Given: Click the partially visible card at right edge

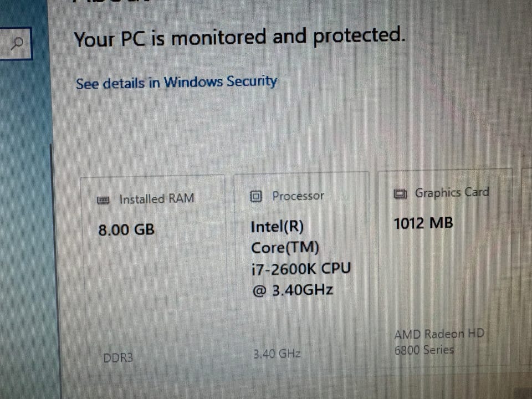Looking at the screenshot, I should [x=526, y=266].
